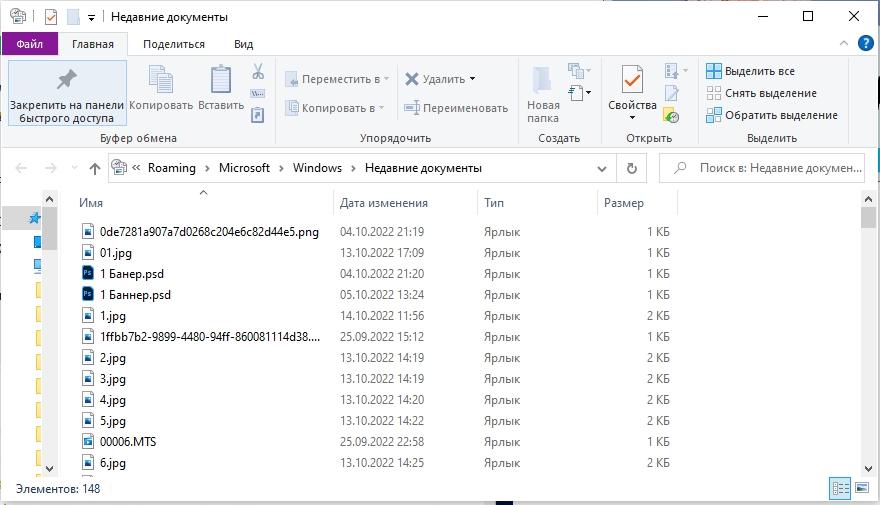Click the Удалить button
The height and width of the screenshot is (505, 880).
click(x=436, y=79)
